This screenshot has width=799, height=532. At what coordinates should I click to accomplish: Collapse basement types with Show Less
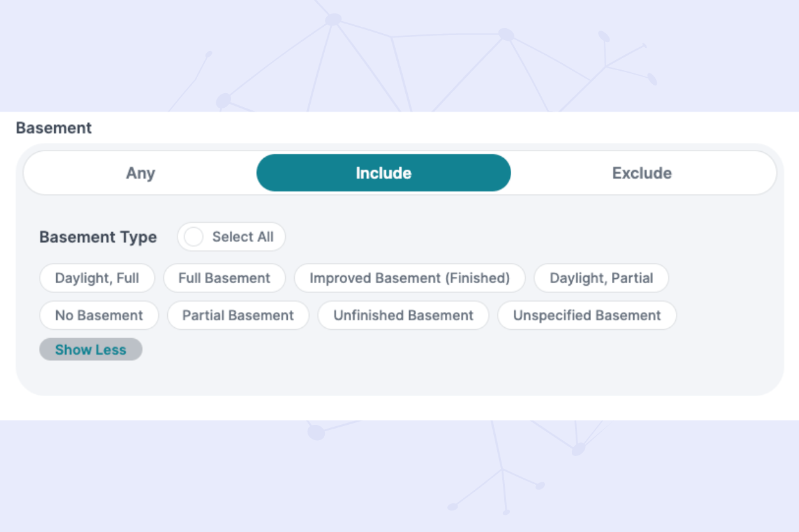(x=91, y=350)
